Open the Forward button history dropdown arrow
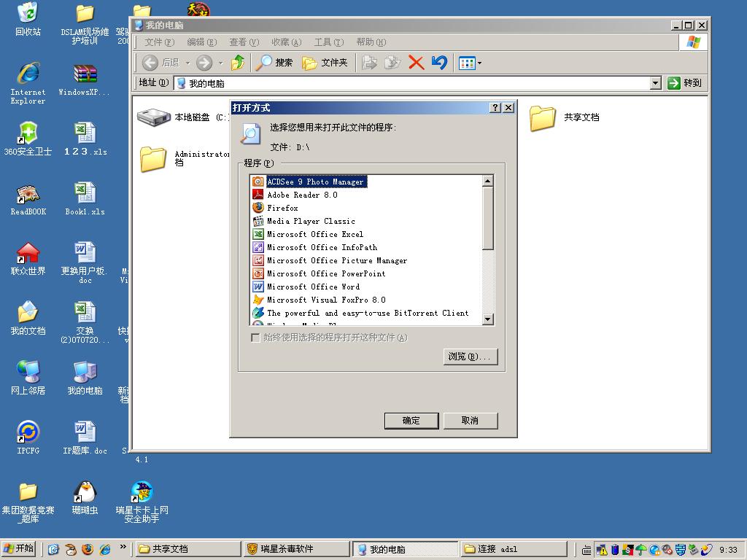The height and width of the screenshot is (560, 747). [x=220, y=63]
